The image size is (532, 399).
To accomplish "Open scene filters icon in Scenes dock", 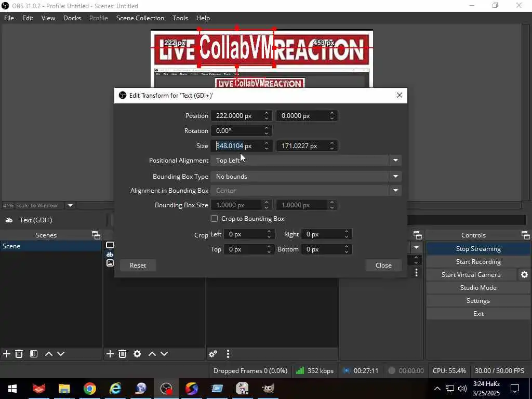I will click(34, 354).
